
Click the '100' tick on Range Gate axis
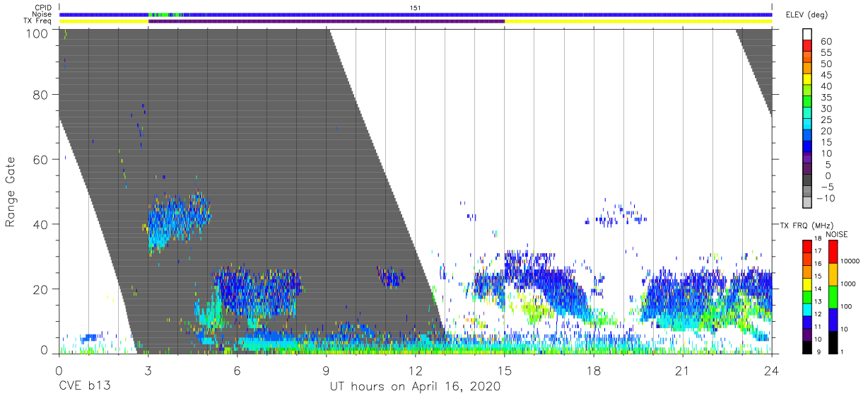pyautogui.click(x=37, y=33)
